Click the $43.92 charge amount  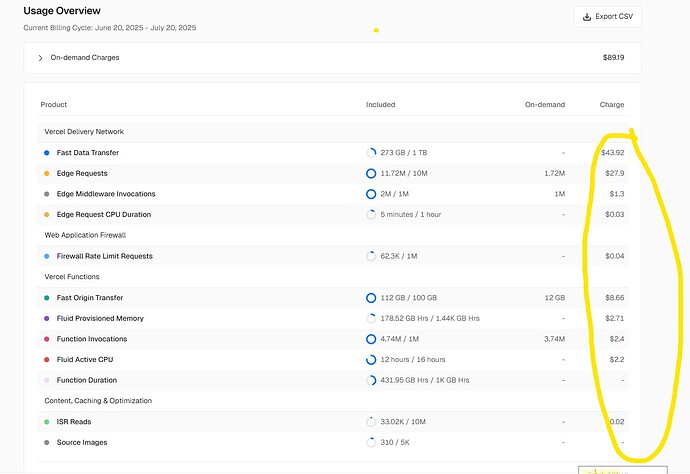pos(613,153)
